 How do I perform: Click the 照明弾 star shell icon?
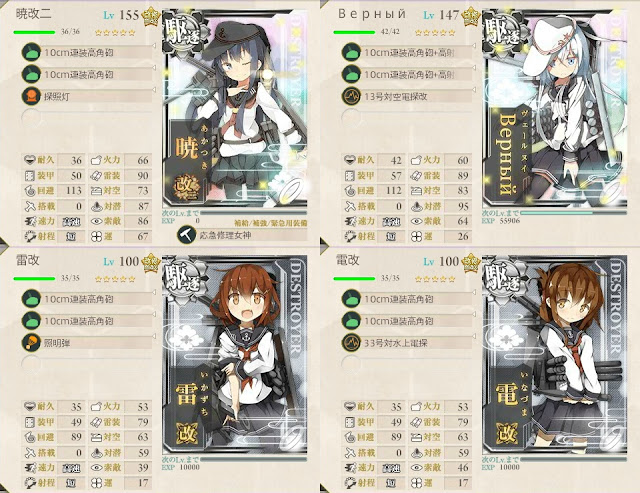(31, 343)
